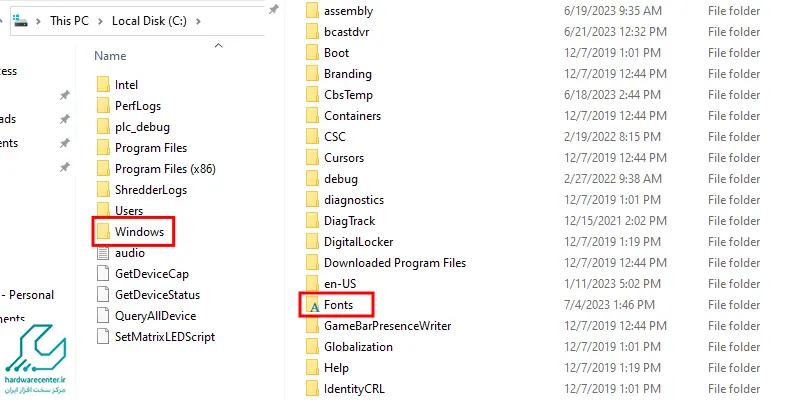Open the Windows folder icon
Image resolution: width=800 pixels, height=400 pixels.
tap(104, 232)
